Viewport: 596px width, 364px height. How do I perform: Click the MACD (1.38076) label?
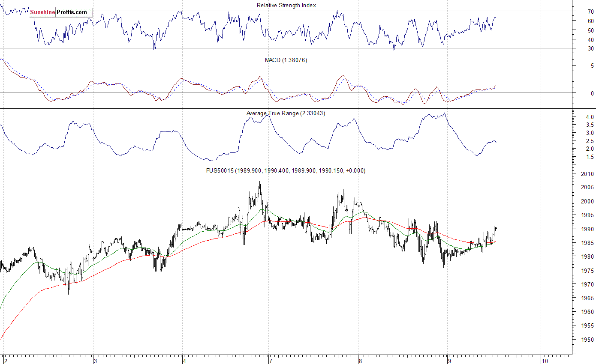click(x=286, y=60)
